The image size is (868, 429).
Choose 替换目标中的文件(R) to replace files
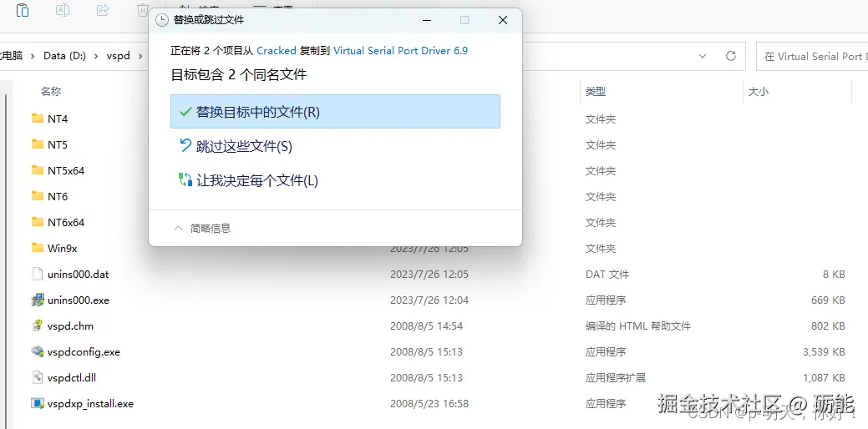click(335, 112)
